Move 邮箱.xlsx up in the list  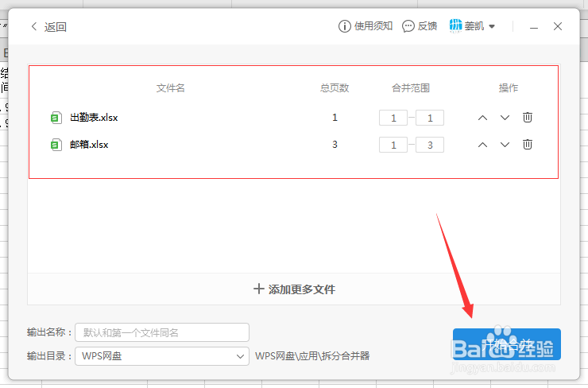482,145
